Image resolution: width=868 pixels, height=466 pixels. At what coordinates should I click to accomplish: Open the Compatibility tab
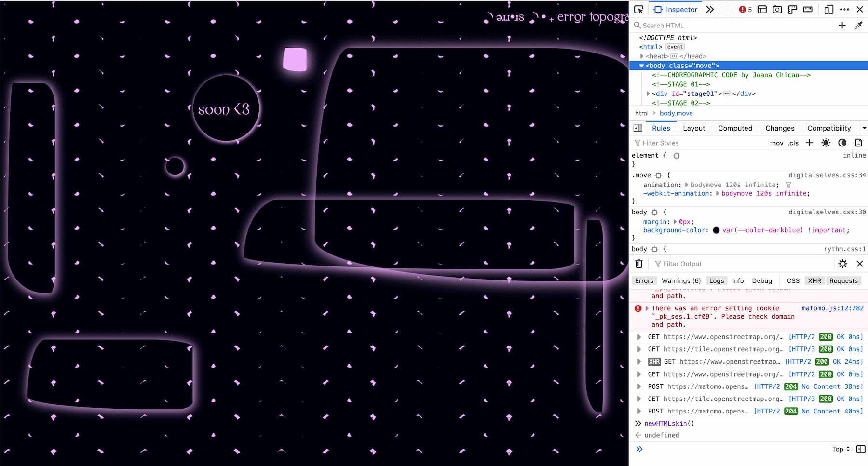click(x=829, y=128)
